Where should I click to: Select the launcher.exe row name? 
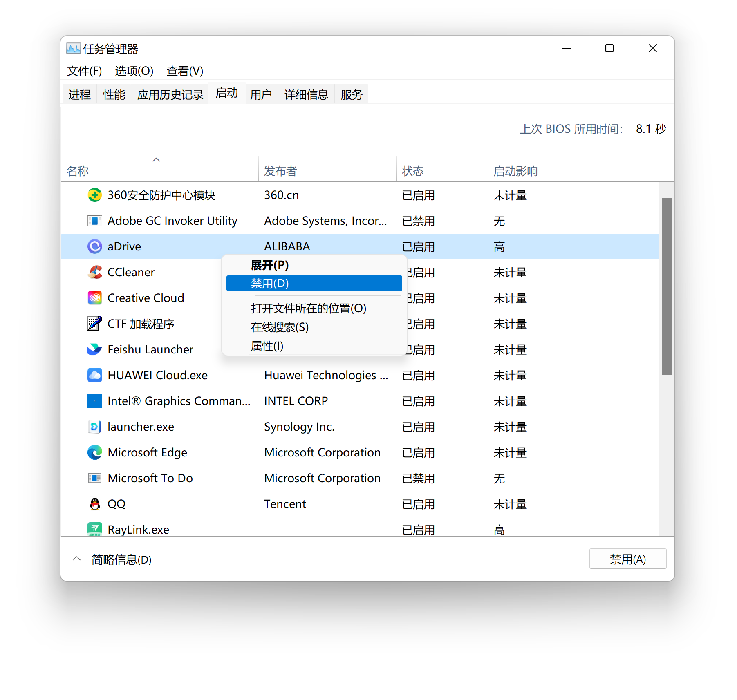141,427
